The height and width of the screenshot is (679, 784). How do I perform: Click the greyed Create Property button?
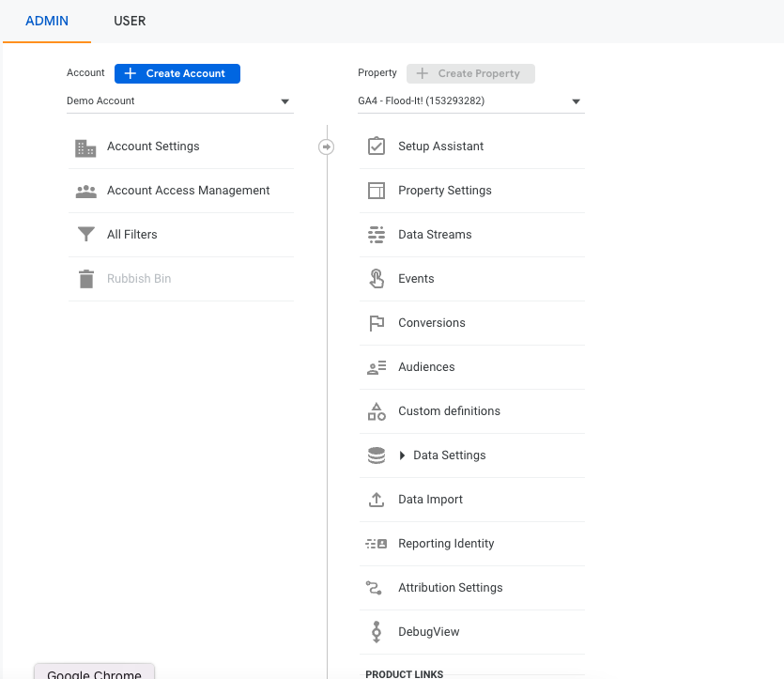[x=470, y=73]
